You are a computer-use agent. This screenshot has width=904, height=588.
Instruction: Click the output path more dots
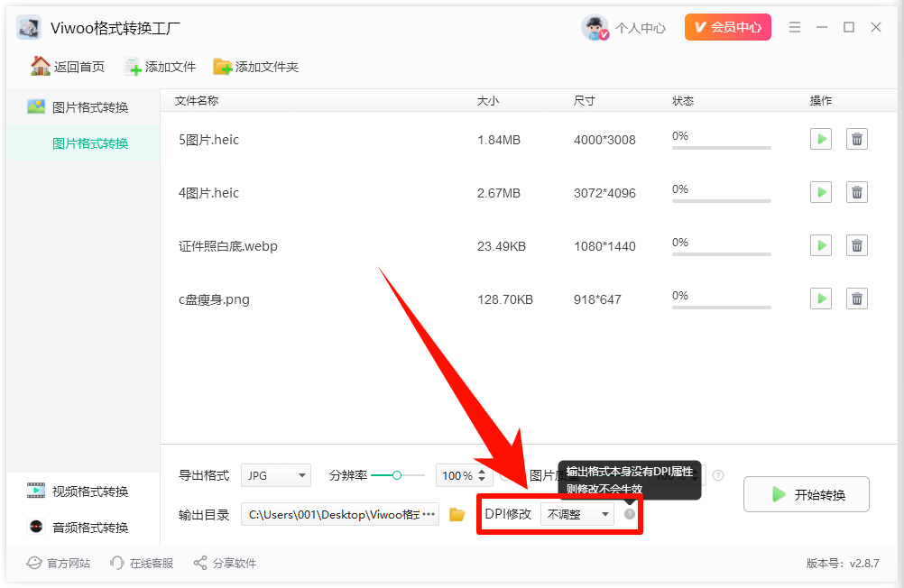[429, 514]
